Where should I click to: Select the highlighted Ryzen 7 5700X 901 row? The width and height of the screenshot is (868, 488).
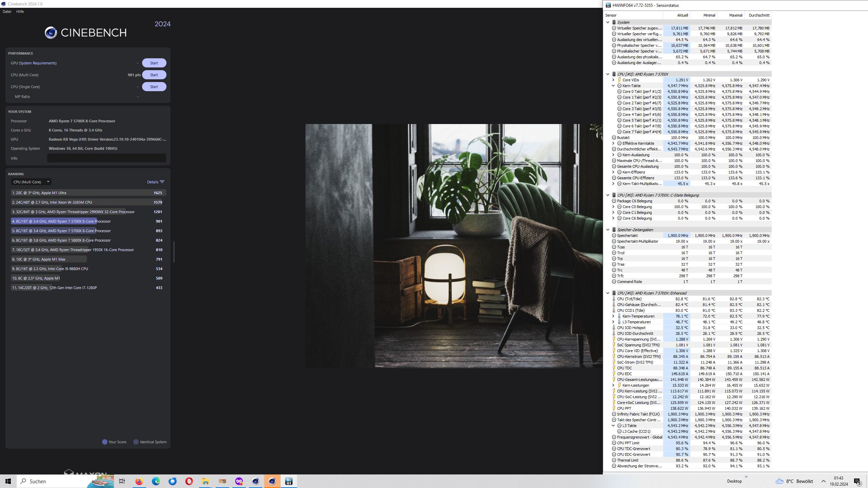click(88, 221)
